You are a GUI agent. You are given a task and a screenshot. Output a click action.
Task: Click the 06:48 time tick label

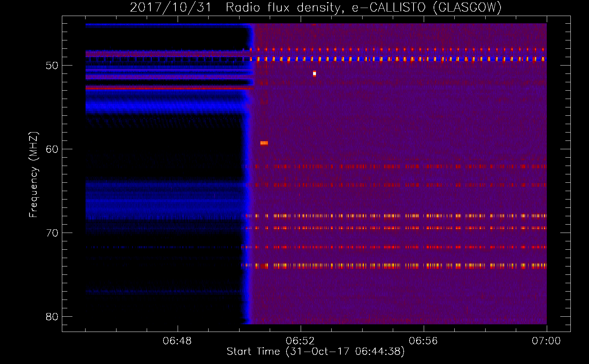pos(177,341)
